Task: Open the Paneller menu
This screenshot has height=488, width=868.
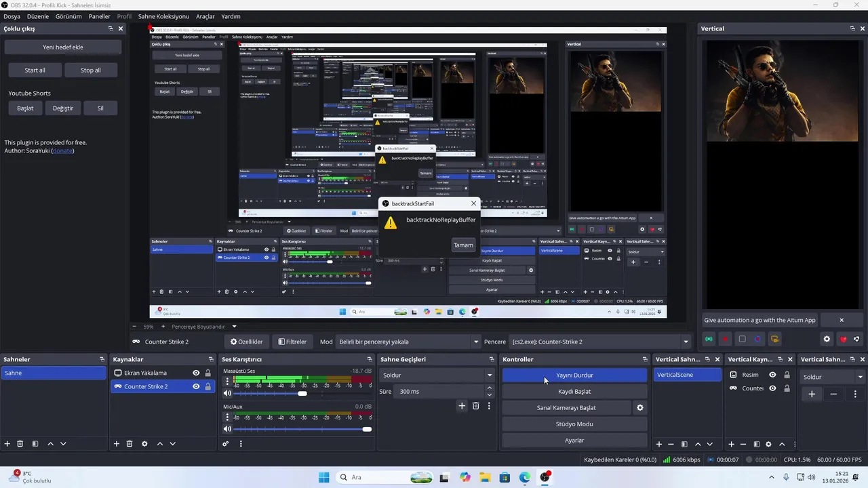Action: pos(100,16)
